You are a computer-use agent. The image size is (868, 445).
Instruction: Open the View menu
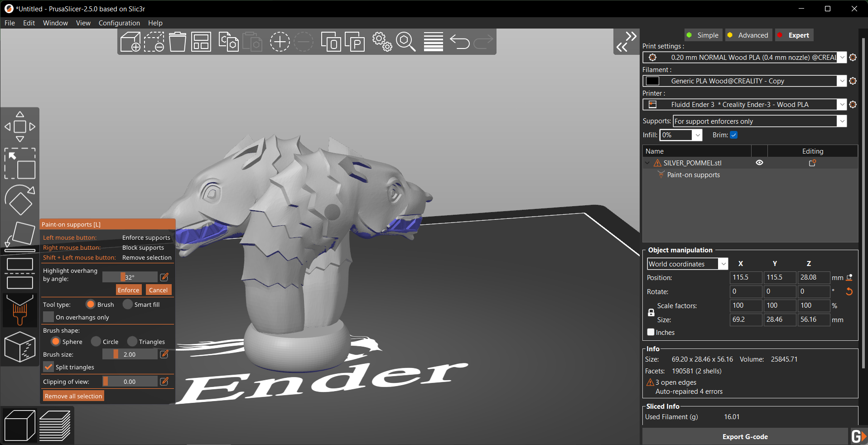point(83,23)
